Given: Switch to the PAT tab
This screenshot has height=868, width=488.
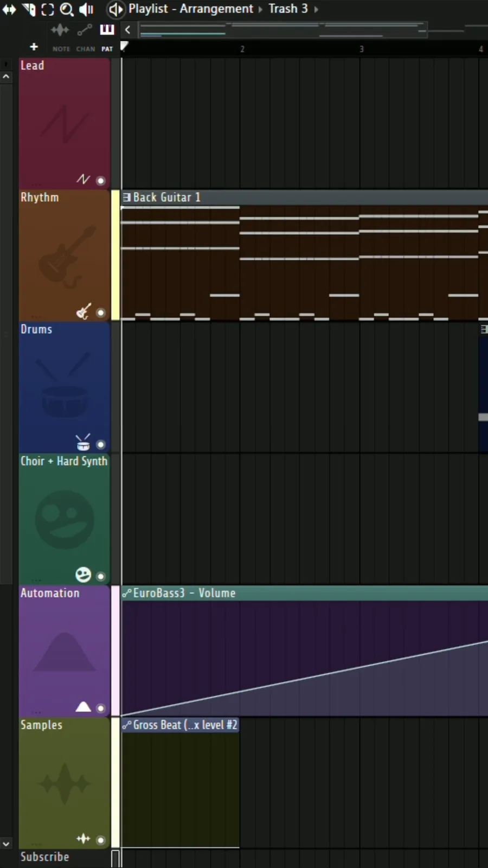Looking at the screenshot, I should pos(107,49).
